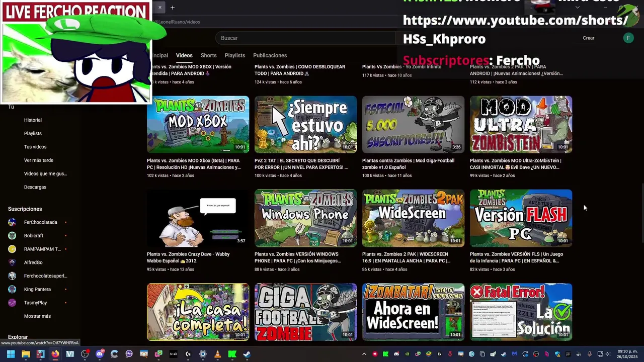Open the Versión FLASH PC thumbnail
This screenshot has height=362, width=644.
tap(521, 218)
